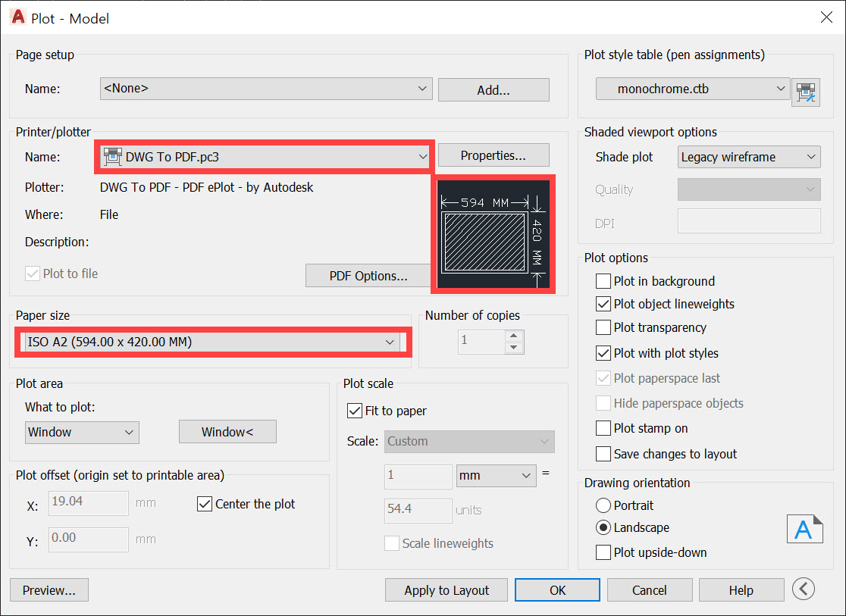Click the plotter text DWG To PDF - PDF ePlot - by Autodesk
The height and width of the screenshot is (616, 846).
(207, 187)
